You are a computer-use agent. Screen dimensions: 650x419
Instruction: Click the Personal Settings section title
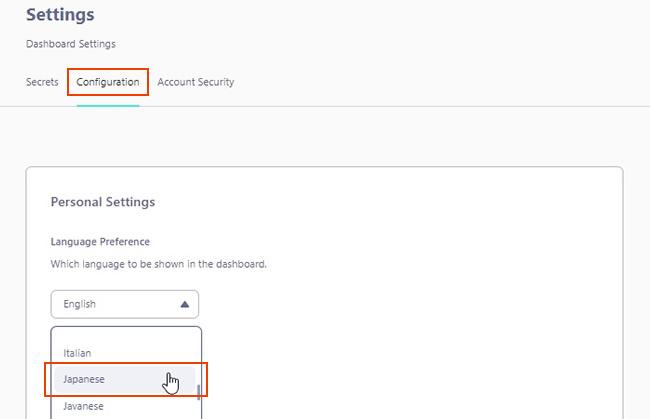[x=103, y=202]
